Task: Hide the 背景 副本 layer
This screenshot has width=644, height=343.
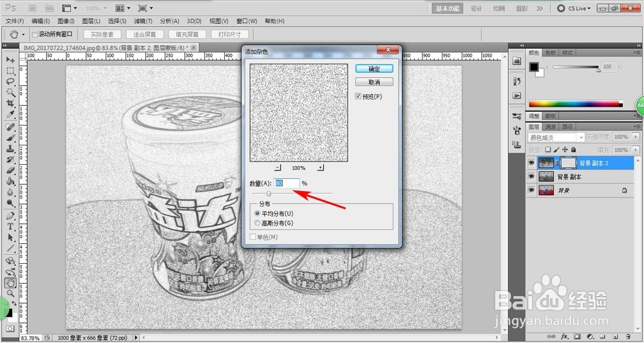Action: tap(531, 177)
